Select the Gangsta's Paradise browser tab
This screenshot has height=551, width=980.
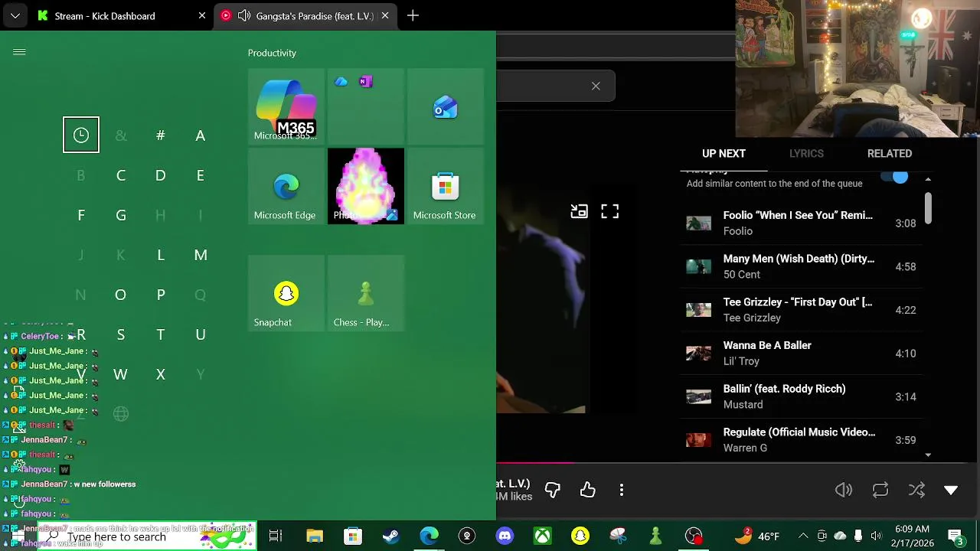tap(305, 15)
